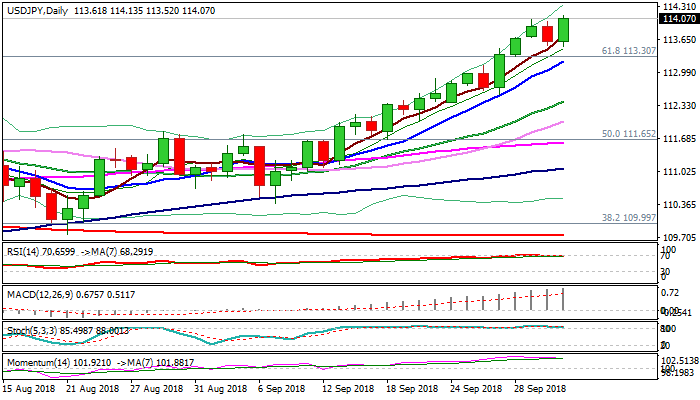Click the 13.650 price scale label
This screenshot has width=700, height=400.
[x=679, y=40]
